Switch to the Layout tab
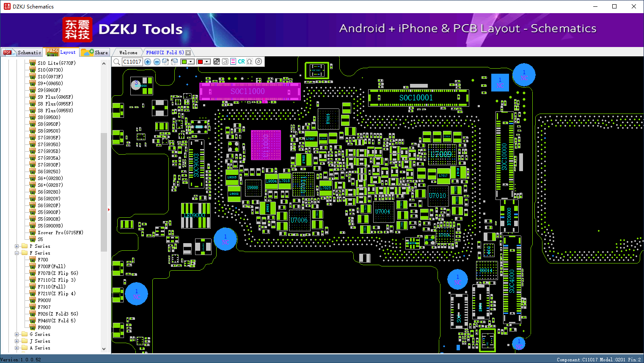 [x=61, y=52]
